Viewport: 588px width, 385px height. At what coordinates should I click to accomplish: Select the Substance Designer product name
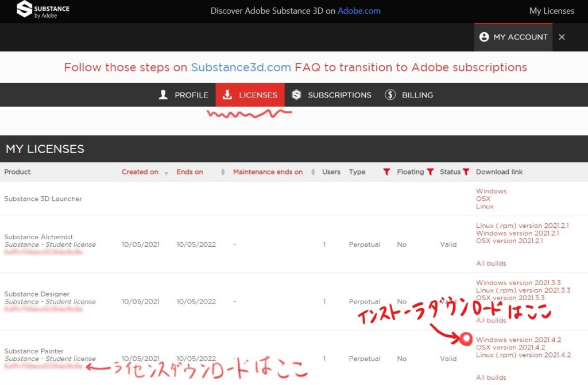(x=37, y=294)
